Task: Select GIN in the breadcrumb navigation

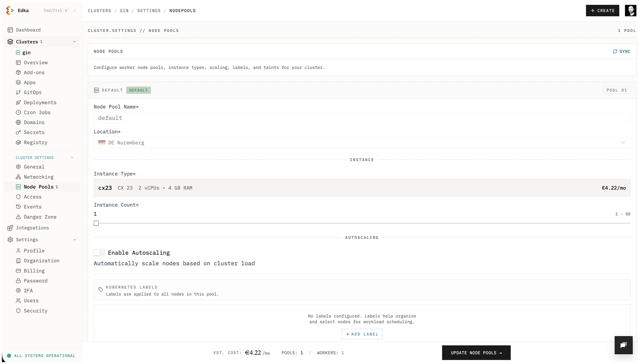Action: click(x=124, y=10)
